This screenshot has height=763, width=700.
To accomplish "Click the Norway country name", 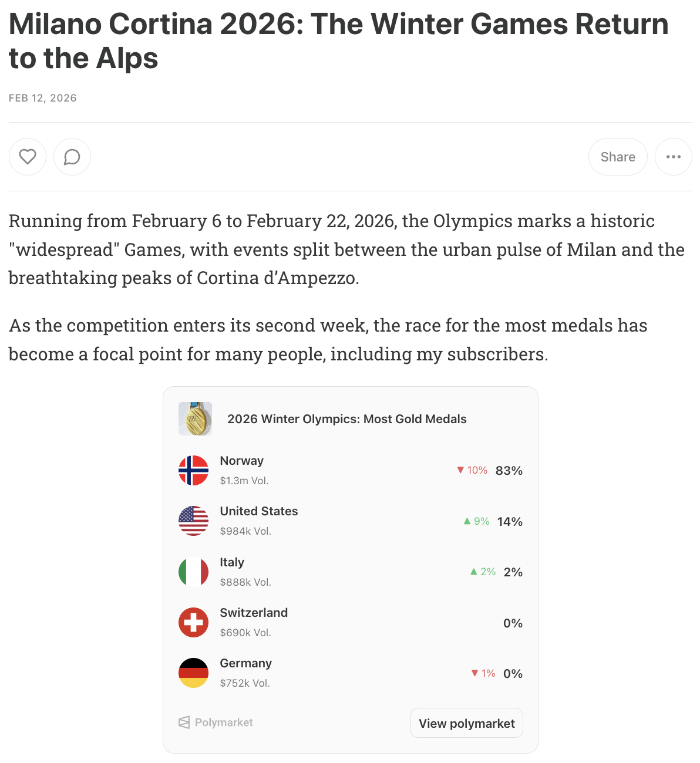I will pyautogui.click(x=241, y=461).
